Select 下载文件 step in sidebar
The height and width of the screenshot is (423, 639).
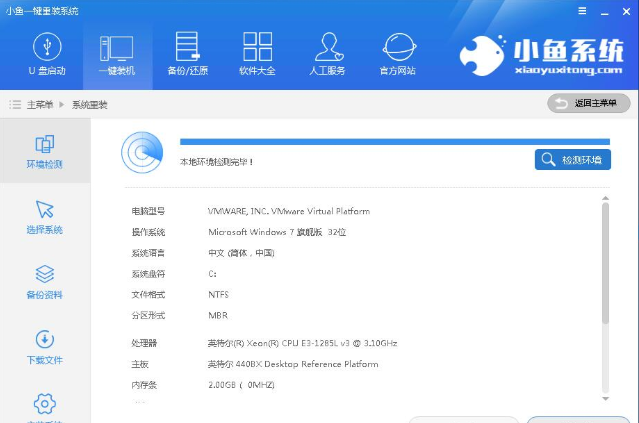click(x=45, y=348)
